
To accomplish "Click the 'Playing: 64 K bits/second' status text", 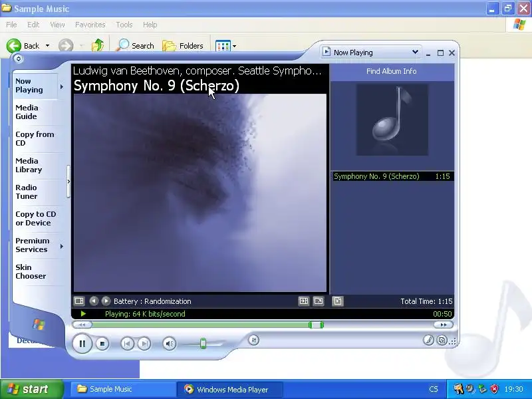I will (145, 314).
